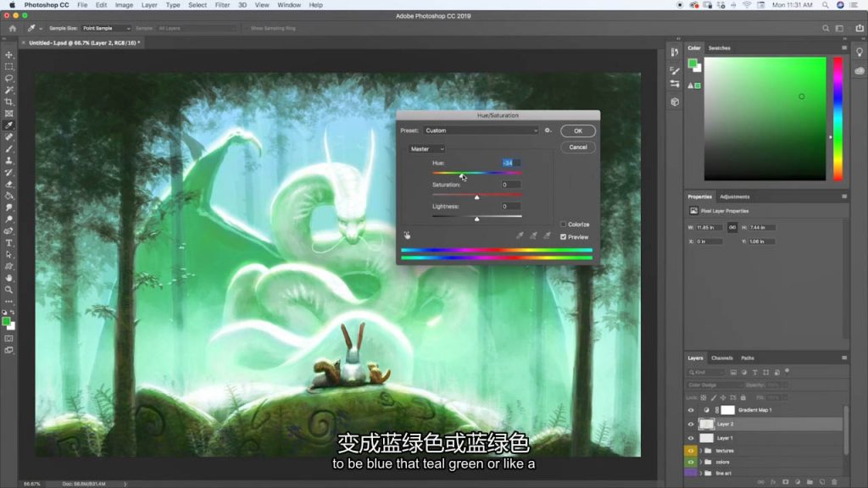This screenshot has width=868, height=488.
Task: Click the Home icon in options bar
Action: (x=12, y=28)
